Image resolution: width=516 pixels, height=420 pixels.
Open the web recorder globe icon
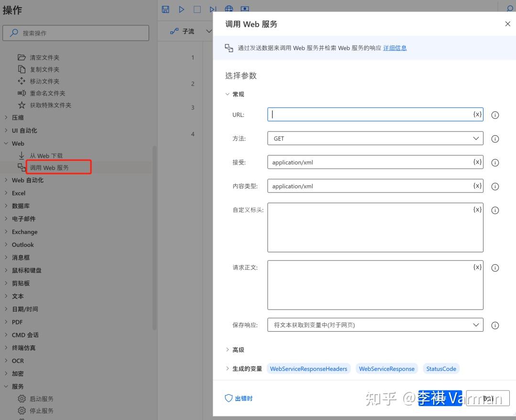click(228, 9)
